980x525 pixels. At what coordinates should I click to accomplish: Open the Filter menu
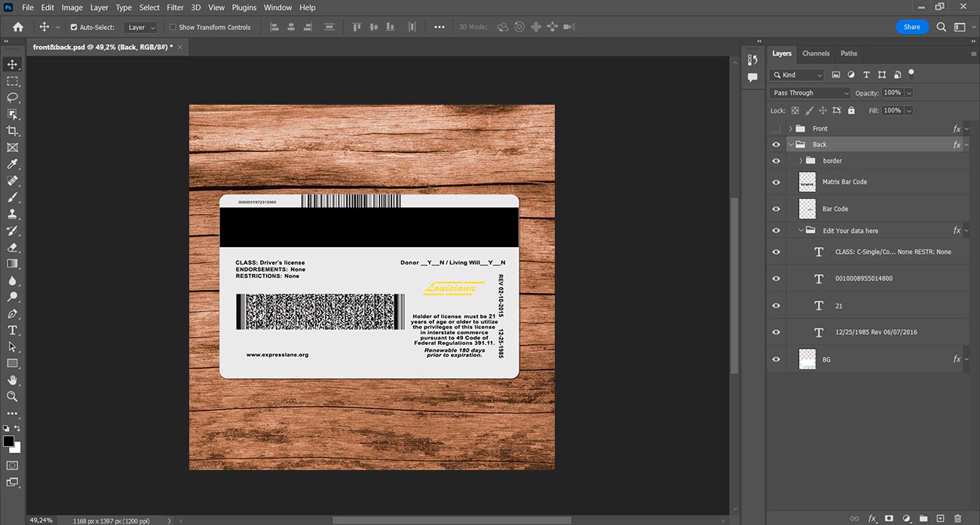175,8
